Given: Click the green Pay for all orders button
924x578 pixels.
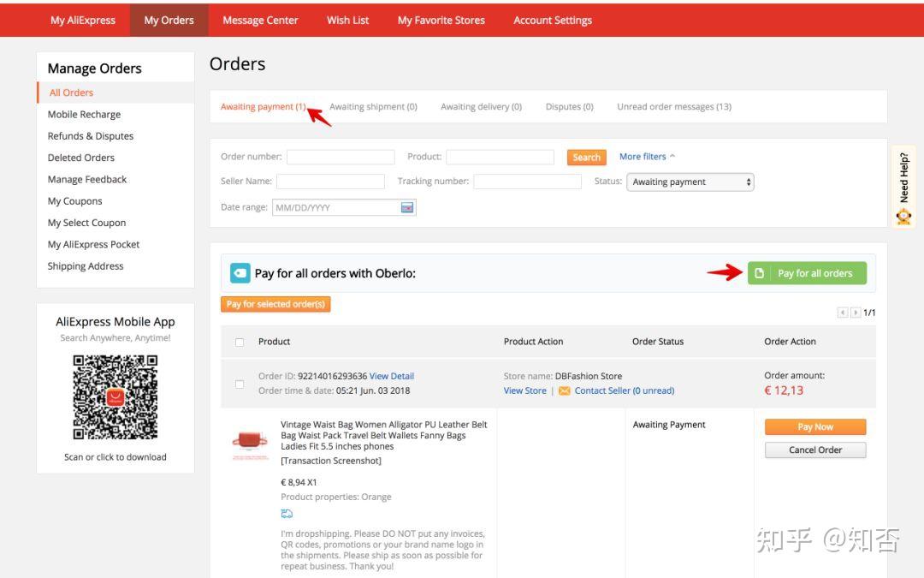Looking at the screenshot, I should click(x=808, y=273).
